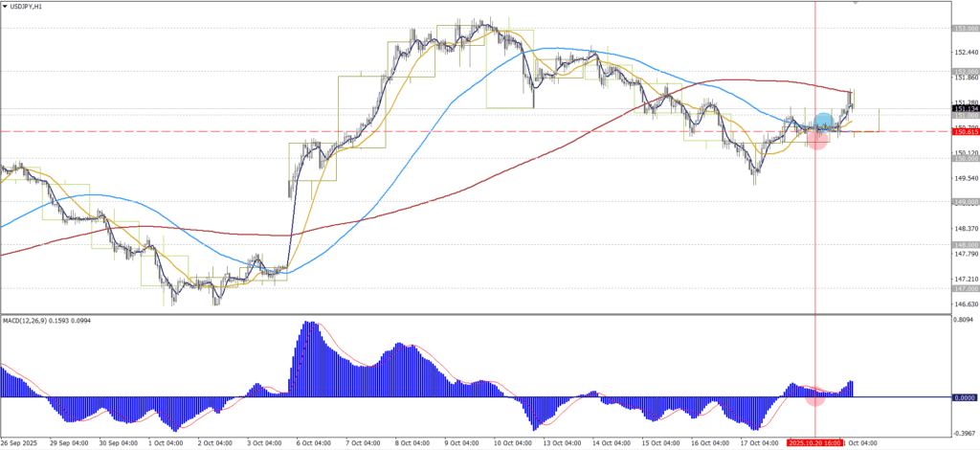Image resolution: width=980 pixels, height=450 pixels.
Task: Click the 0.0000 MACD zero level label
Action: (964, 396)
